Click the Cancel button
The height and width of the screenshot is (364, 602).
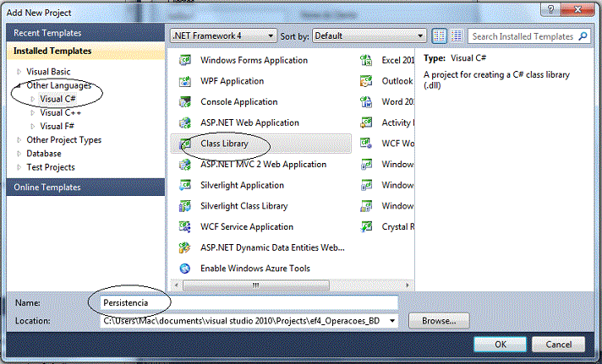(559, 345)
